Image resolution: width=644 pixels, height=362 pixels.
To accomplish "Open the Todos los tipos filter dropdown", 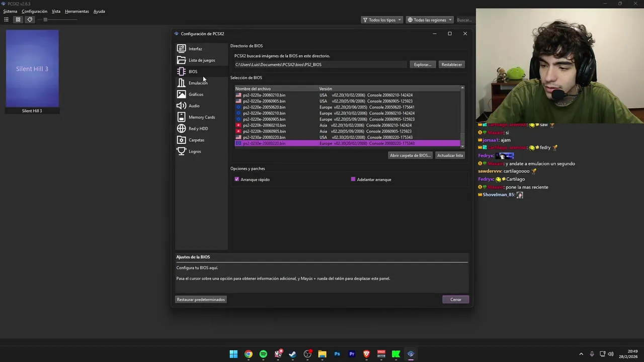I will 382,20.
